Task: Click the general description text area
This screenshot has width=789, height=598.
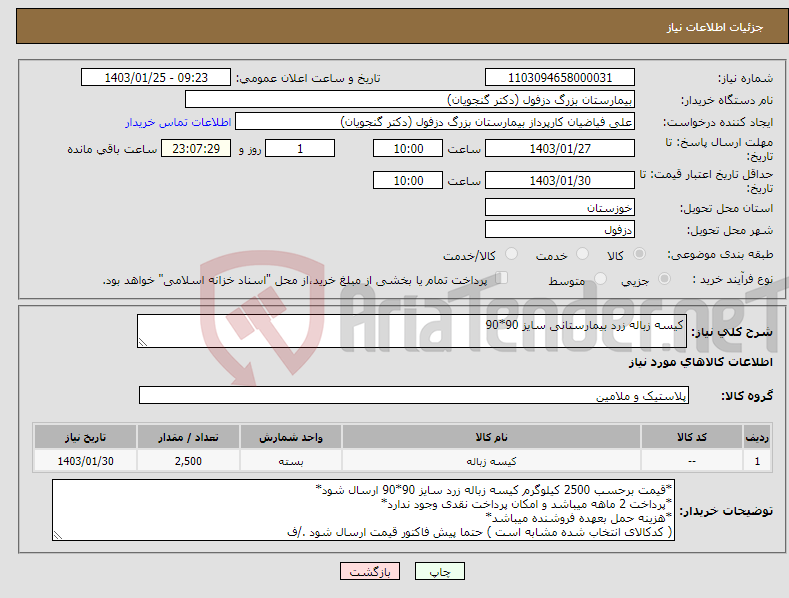Action: [412, 331]
